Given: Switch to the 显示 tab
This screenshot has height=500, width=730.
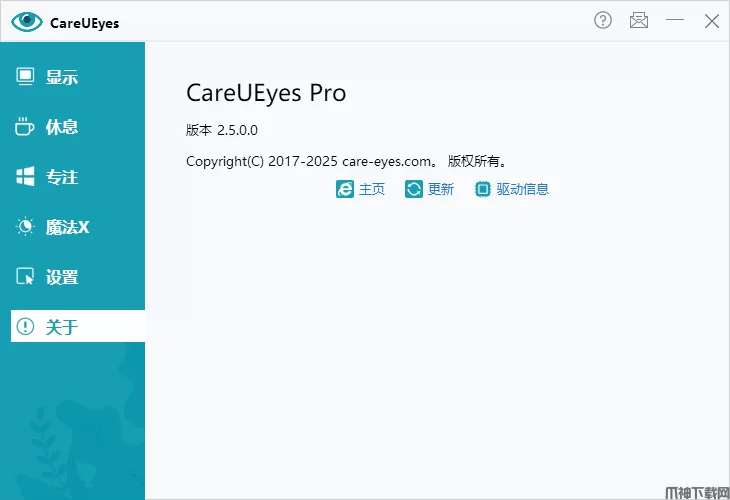Looking at the screenshot, I should click(73, 77).
